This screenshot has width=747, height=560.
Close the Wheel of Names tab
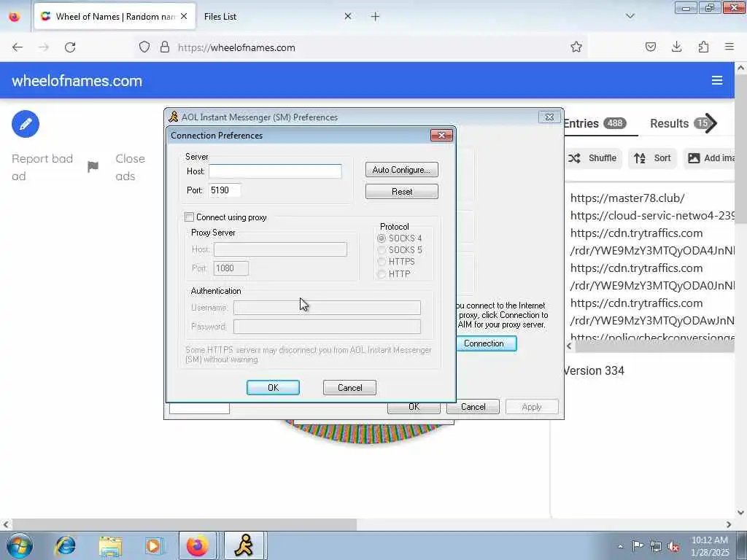point(184,16)
